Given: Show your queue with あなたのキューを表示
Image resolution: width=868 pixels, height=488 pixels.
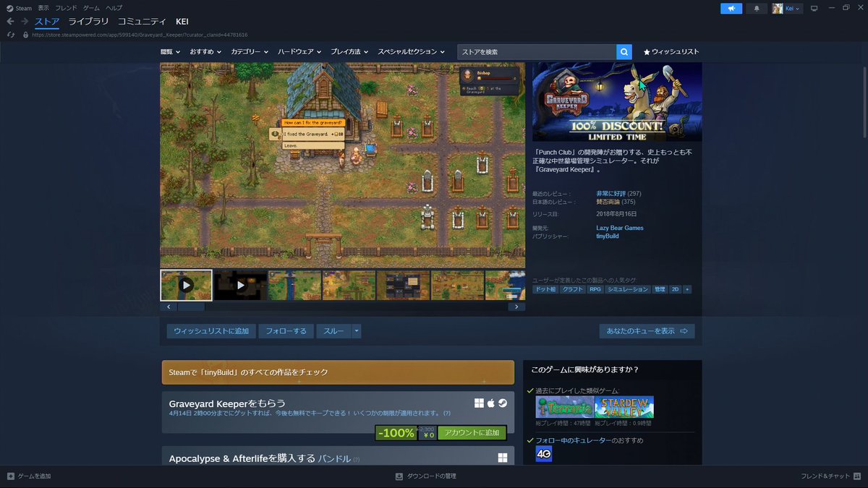Looking at the screenshot, I should pyautogui.click(x=647, y=331).
